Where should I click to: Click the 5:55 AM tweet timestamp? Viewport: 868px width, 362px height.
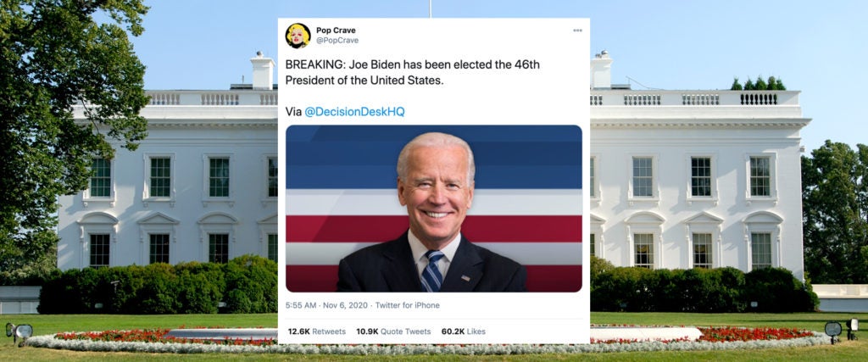[x=301, y=305]
